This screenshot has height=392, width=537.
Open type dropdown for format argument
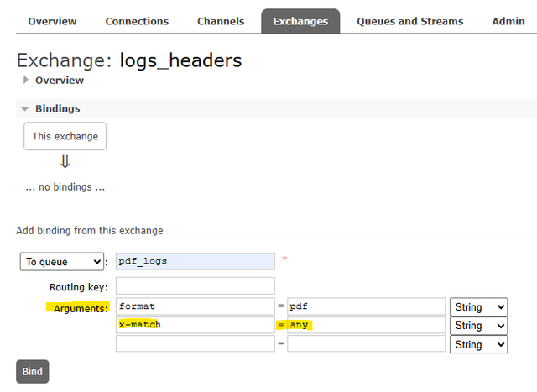click(478, 306)
